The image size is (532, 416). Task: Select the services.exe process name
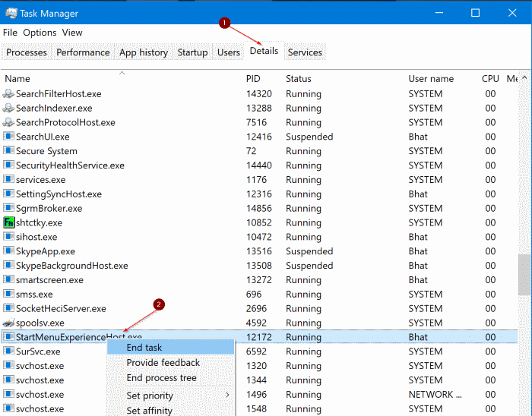click(41, 180)
